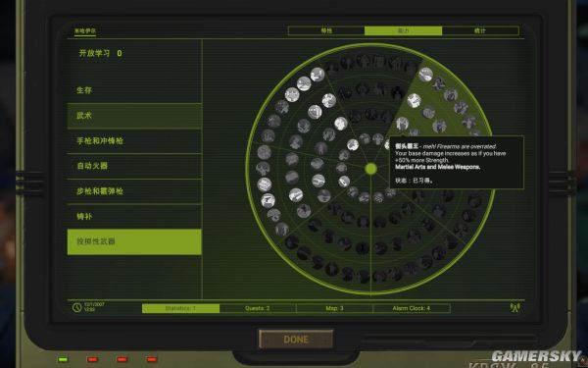Viewport: 588px width, 368px height.
Task: Select the green center node of skill wheel
Action: (x=370, y=169)
